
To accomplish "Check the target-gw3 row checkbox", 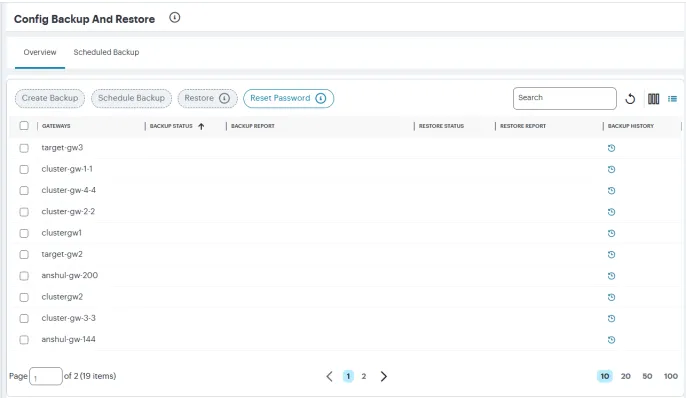I will 24,148.
